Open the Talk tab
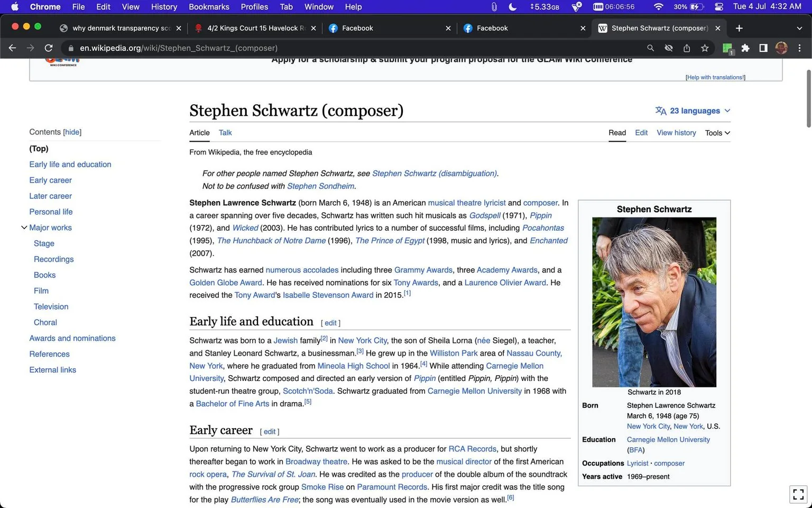This screenshot has height=508, width=812. click(x=225, y=133)
